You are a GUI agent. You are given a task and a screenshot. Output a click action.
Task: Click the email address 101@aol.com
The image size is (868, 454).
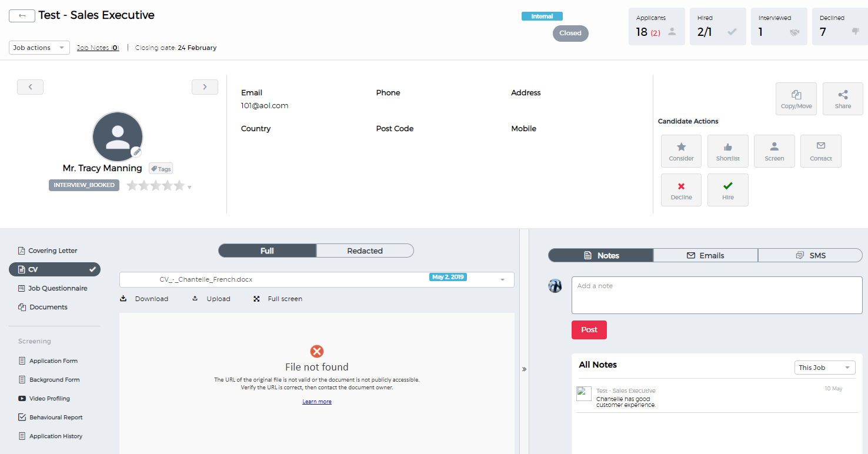click(x=265, y=106)
